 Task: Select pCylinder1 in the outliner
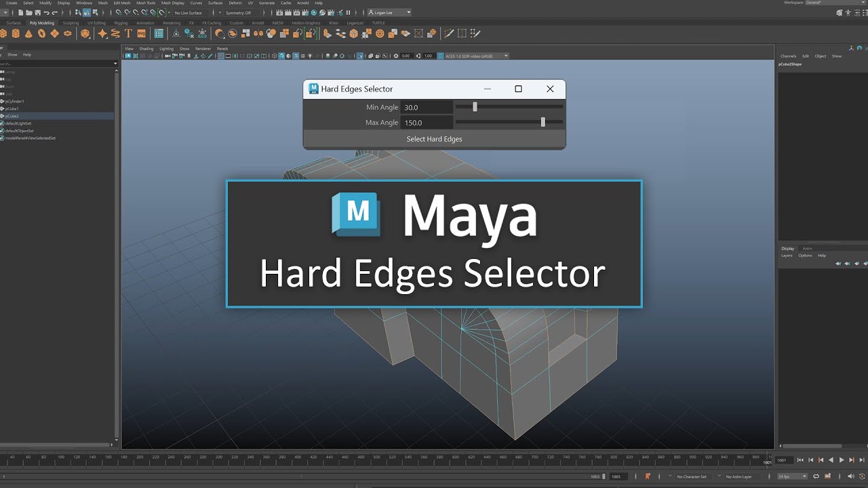point(15,101)
